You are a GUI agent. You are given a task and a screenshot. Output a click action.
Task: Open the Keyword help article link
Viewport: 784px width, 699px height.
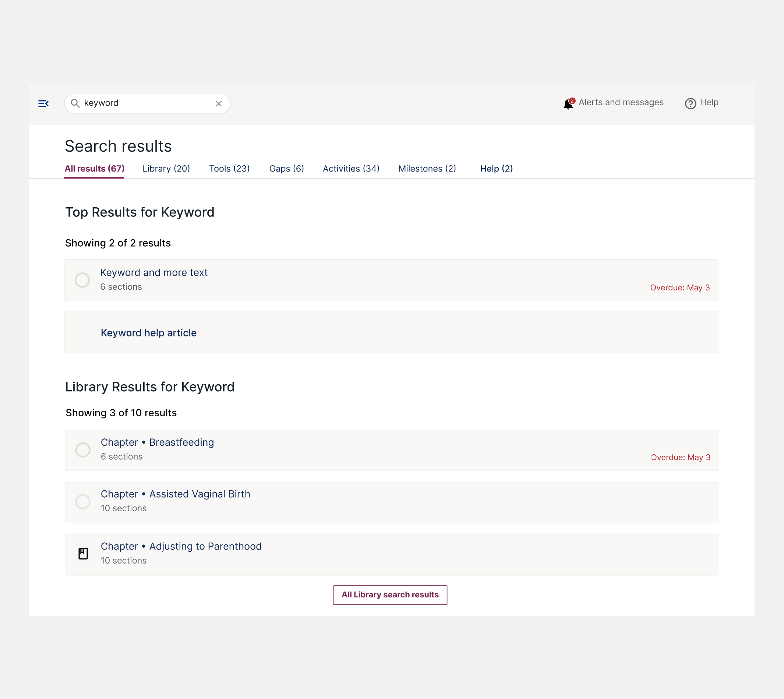pos(149,333)
